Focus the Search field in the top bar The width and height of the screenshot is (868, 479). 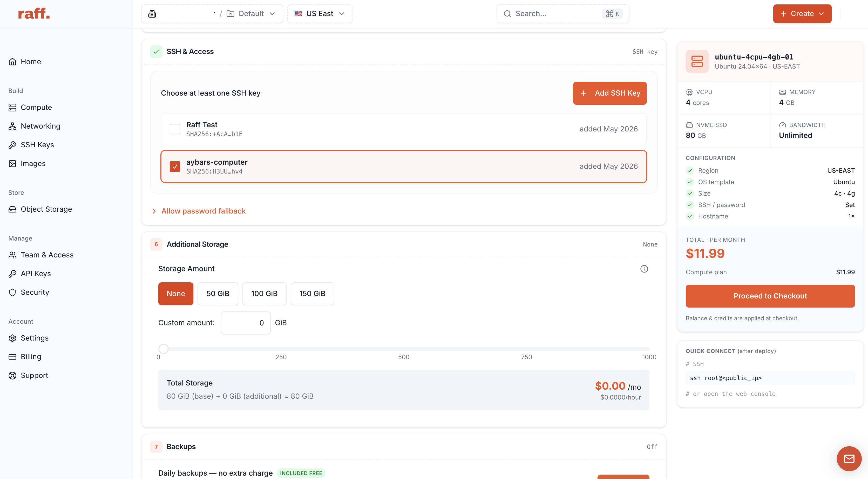[x=563, y=14]
